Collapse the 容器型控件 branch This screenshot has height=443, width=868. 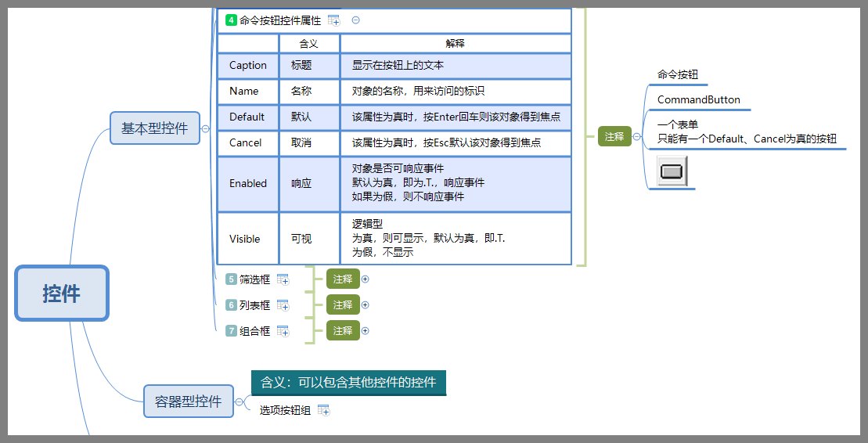pyautogui.click(x=240, y=402)
